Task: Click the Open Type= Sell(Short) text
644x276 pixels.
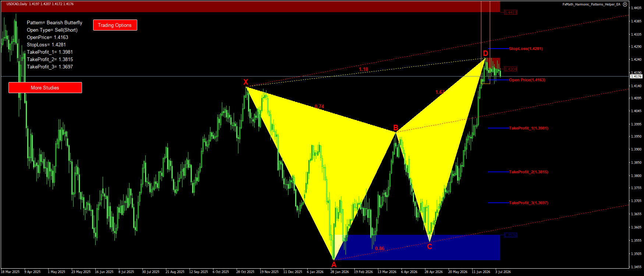Action: click(52, 30)
